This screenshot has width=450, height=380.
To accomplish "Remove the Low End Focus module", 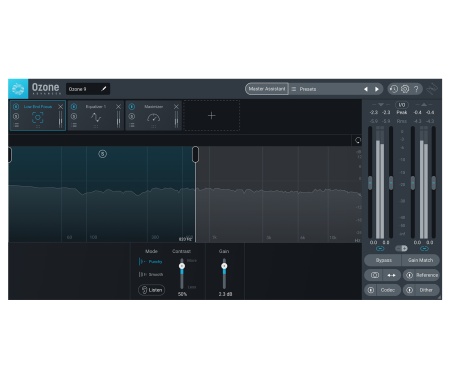I will click(60, 107).
